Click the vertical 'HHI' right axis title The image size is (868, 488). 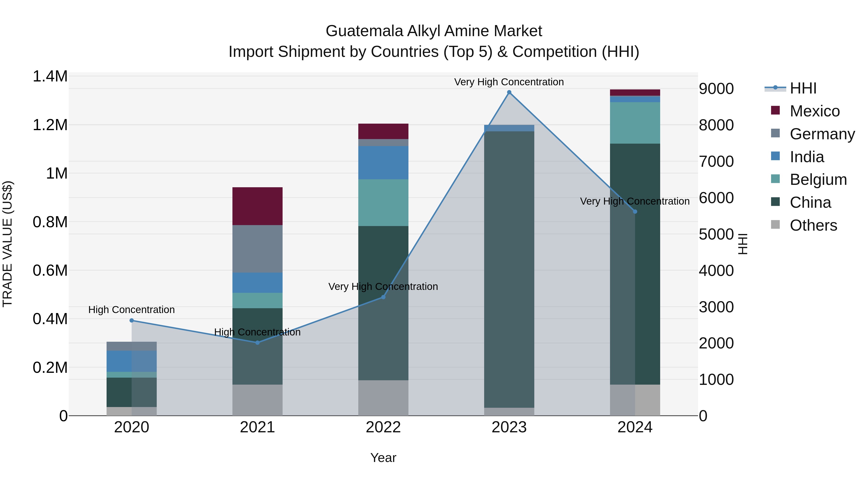click(743, 244)
